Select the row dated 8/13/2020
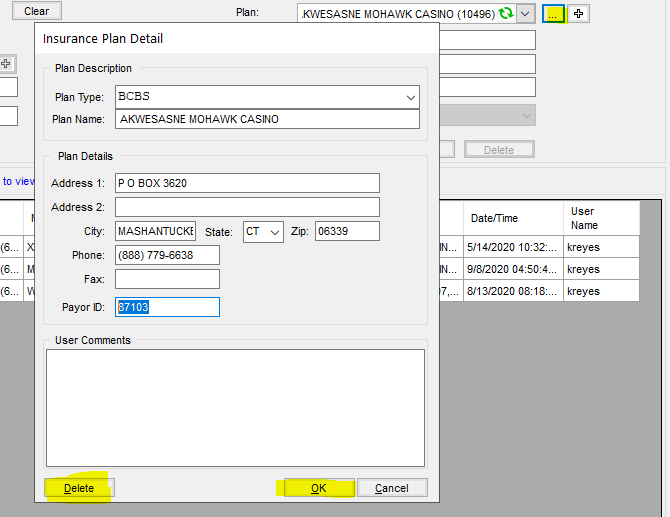The height and width of the screenshot is (517, 670). 539,291
